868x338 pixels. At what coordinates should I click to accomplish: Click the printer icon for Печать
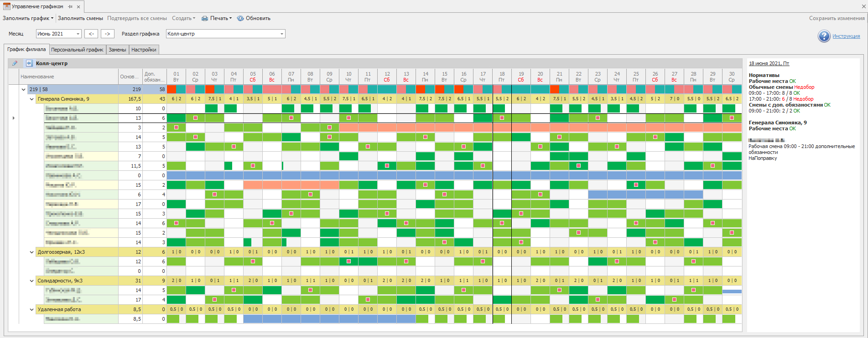(x=205, y=19)
